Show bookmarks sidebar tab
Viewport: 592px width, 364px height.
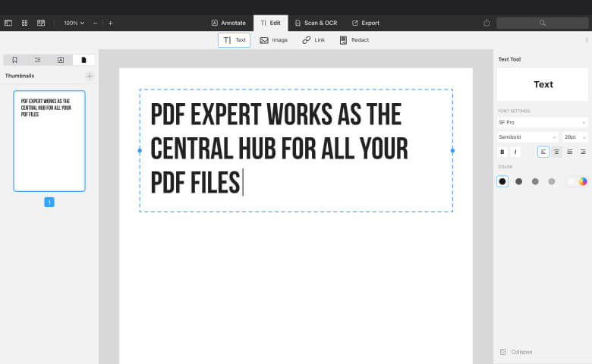[14, 60]
